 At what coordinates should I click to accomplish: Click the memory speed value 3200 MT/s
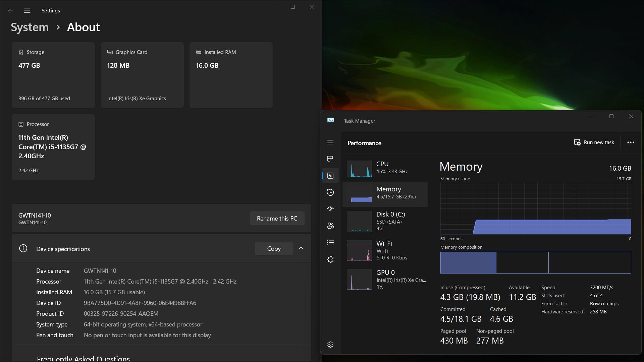click(601, 288)
